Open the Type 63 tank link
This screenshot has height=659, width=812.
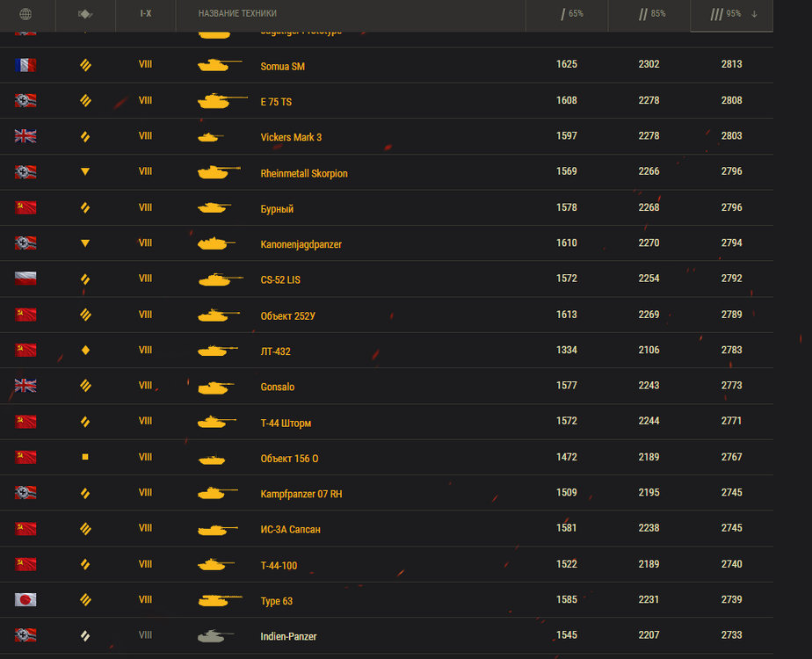tap(277, 601)
